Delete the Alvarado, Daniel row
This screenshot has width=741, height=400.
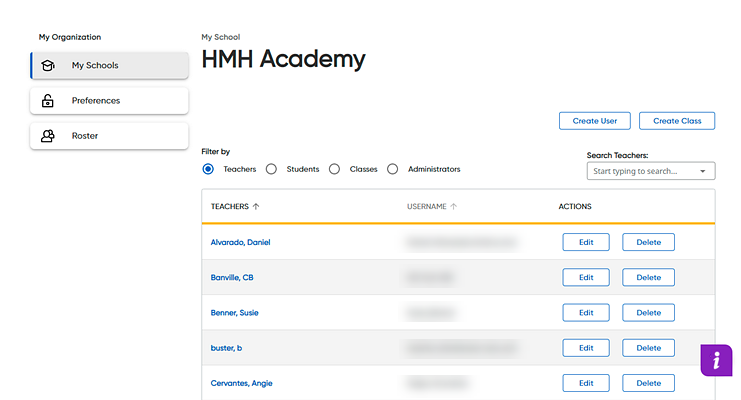point(648,242)
